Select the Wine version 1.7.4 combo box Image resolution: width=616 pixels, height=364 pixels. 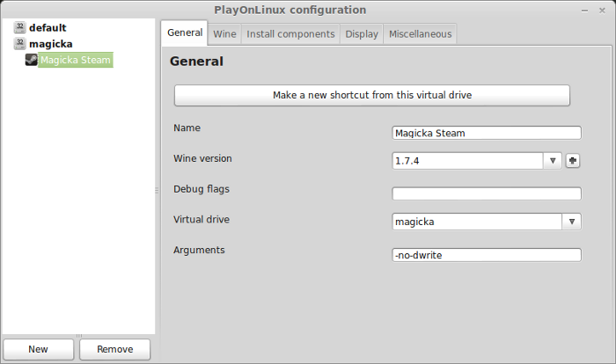coord(477,161)
